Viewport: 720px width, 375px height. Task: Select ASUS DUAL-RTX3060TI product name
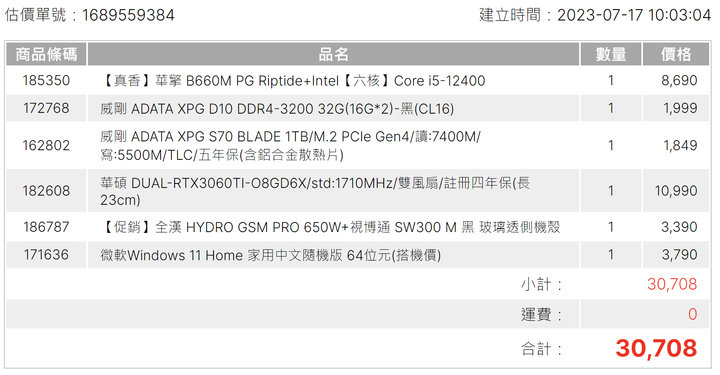point(315,191)
